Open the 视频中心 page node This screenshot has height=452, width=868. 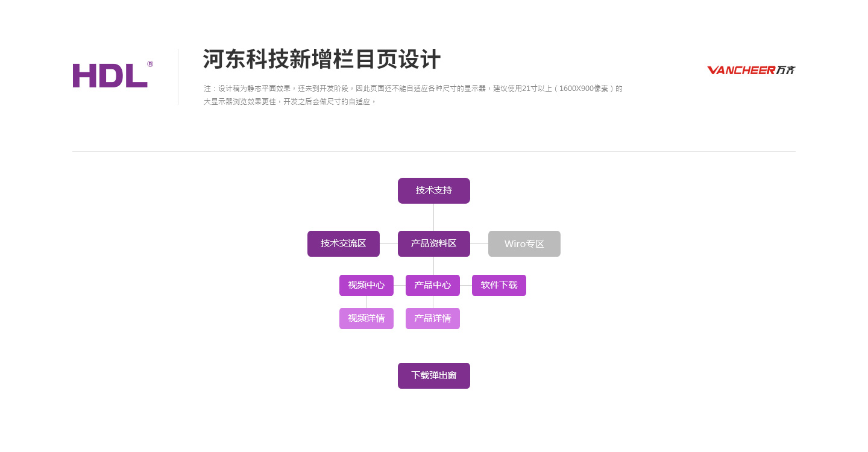click(x=366, y=285)
